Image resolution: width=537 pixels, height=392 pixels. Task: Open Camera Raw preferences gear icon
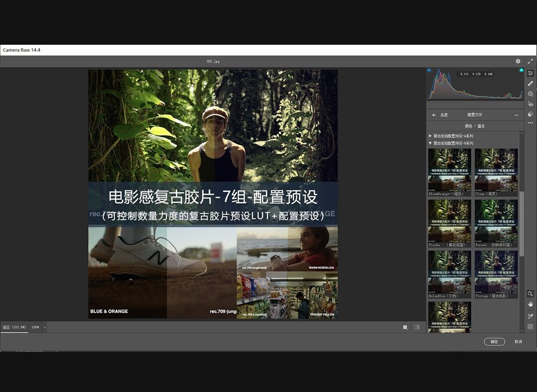518,61
